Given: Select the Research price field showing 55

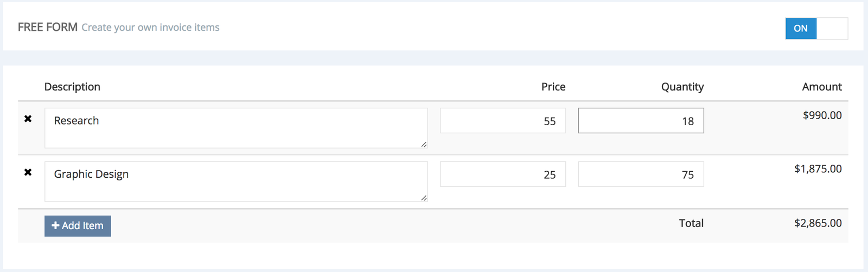Looking at the screenshot, I should [x=502, y=121].
